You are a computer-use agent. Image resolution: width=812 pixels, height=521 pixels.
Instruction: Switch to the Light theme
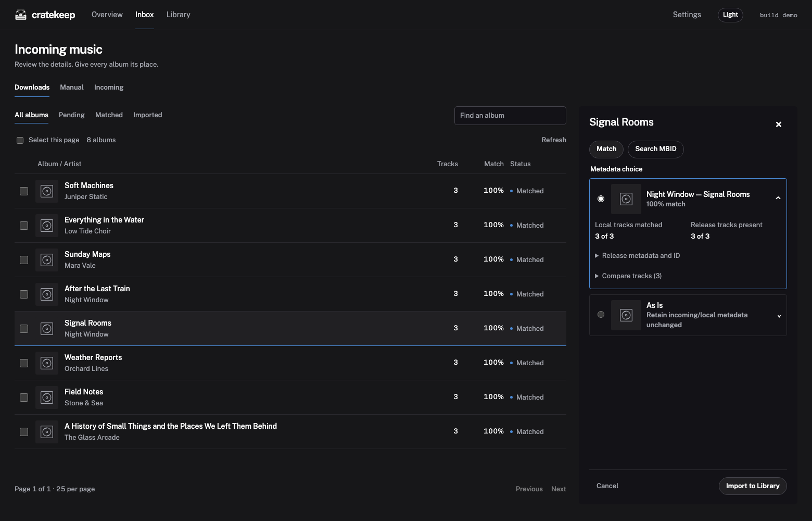[730, 15]
